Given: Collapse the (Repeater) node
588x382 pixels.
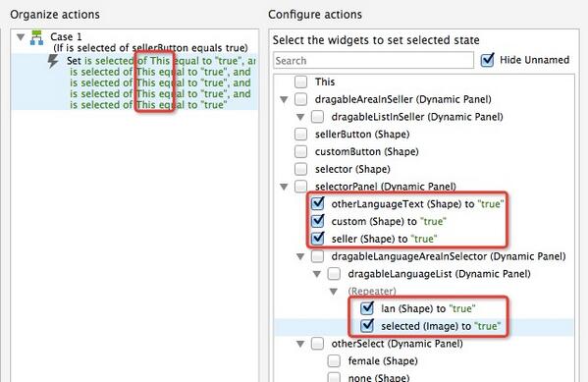Looking at the screenshot, I should [334, 292].
